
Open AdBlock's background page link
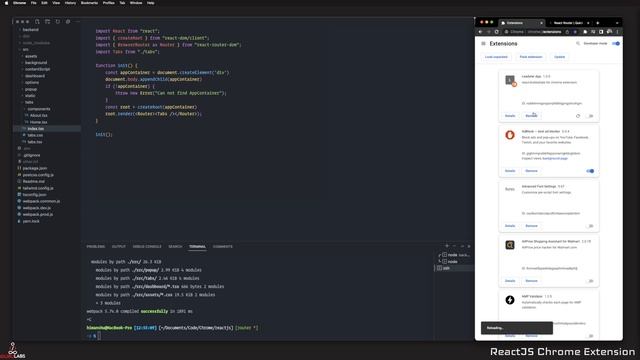(x=555, y=158)
